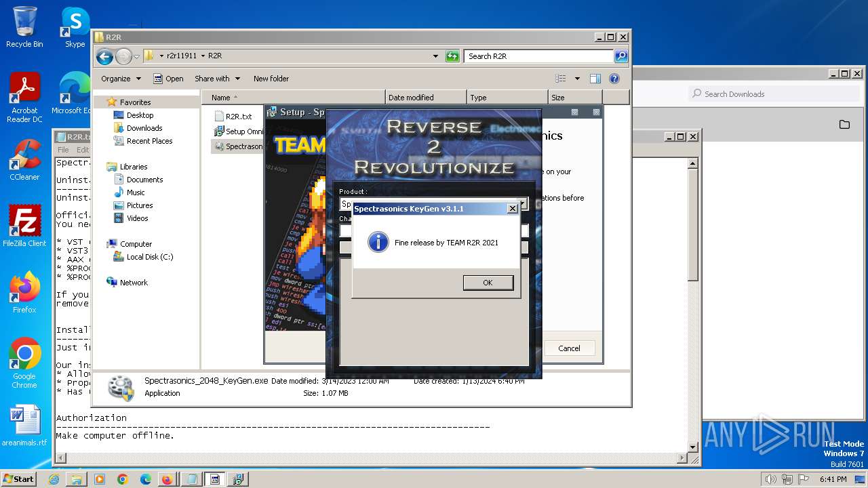Launch Firefox from the desktop icon
The image size is (868, 488).
coord(24,293)
